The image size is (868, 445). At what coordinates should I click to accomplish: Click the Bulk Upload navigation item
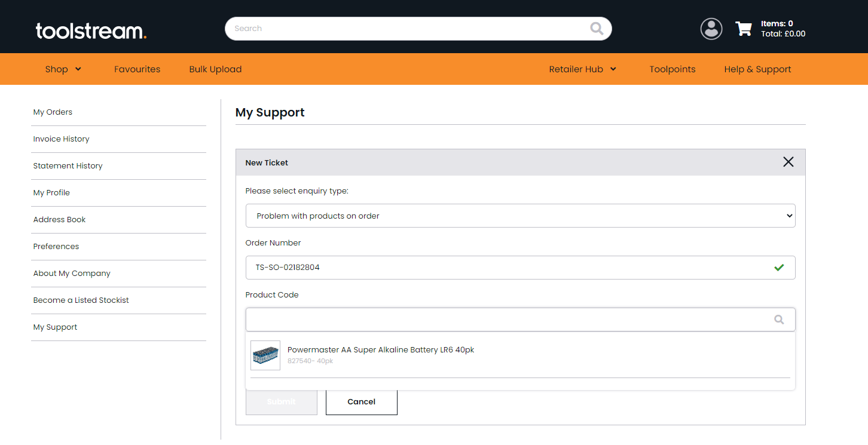(x=215, y=69)
